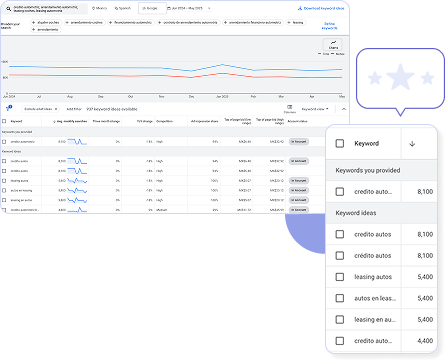
Task: Check 'leasing en au...' in enlarged panel
Action: (x=340, y=320)
